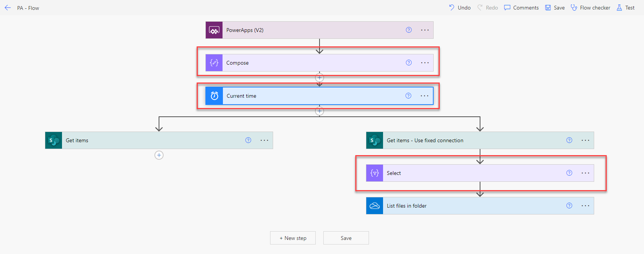
Task: Click the + New step button
Action: (x=293, y=238)
